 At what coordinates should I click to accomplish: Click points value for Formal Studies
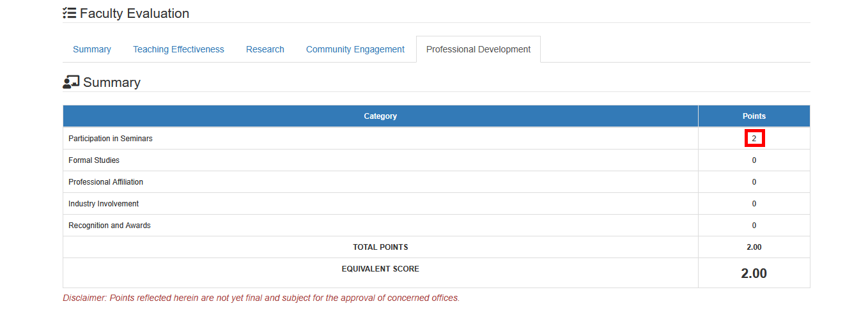(x=754, y=160)
